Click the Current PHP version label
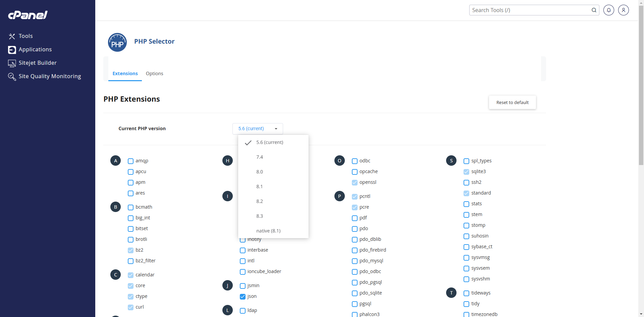This screenshot has width=644, height=317. pos(142,128)
